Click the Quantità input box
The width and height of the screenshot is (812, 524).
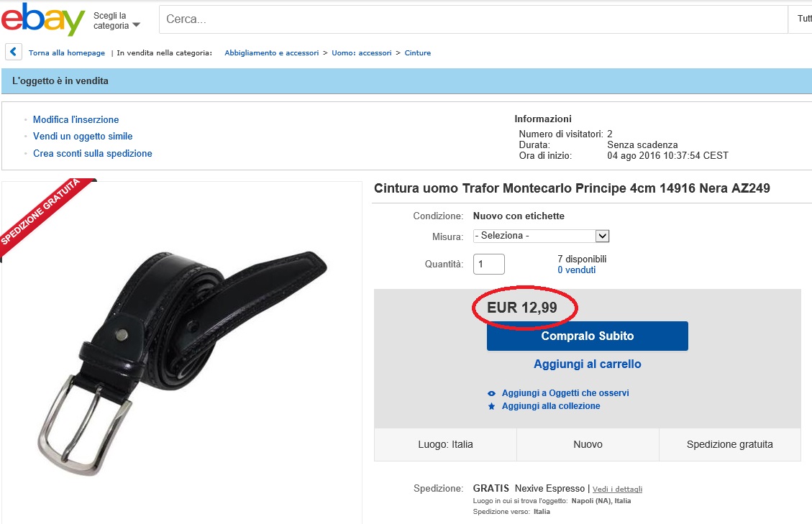click(x=489, y=265)
